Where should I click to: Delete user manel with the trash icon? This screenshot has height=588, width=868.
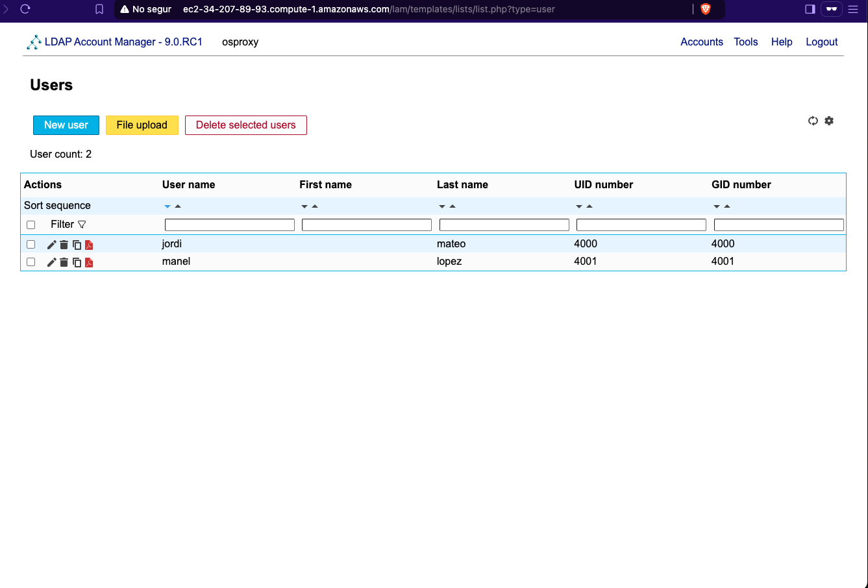(x=64, y=262)
